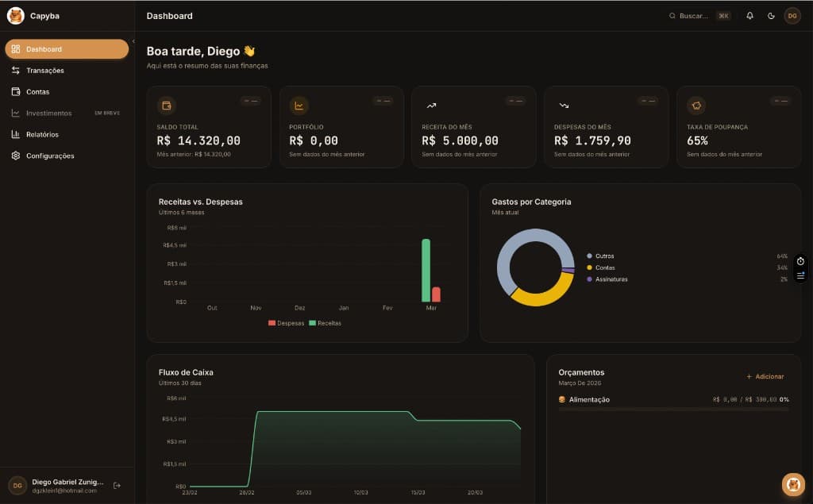Toggle dark mode with the moon icon

pyautogui.click(x=770, y=15)
